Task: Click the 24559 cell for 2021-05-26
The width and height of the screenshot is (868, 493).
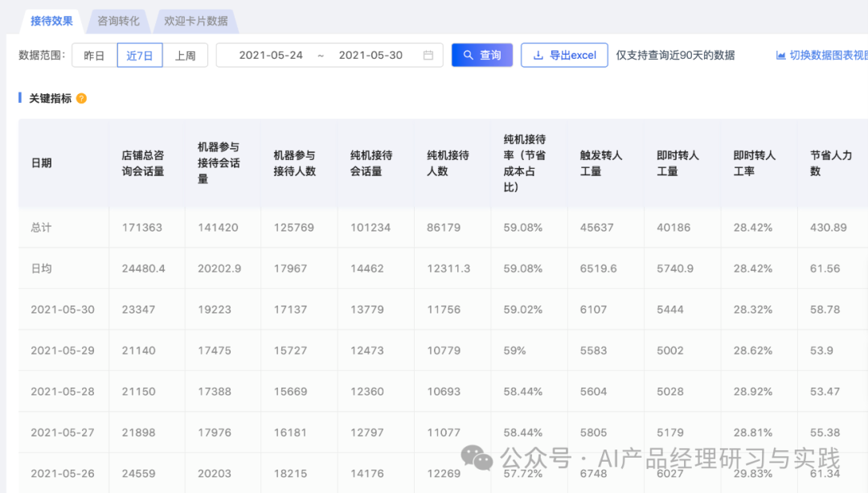Action: pyautogui.click(x=138, y=474)
